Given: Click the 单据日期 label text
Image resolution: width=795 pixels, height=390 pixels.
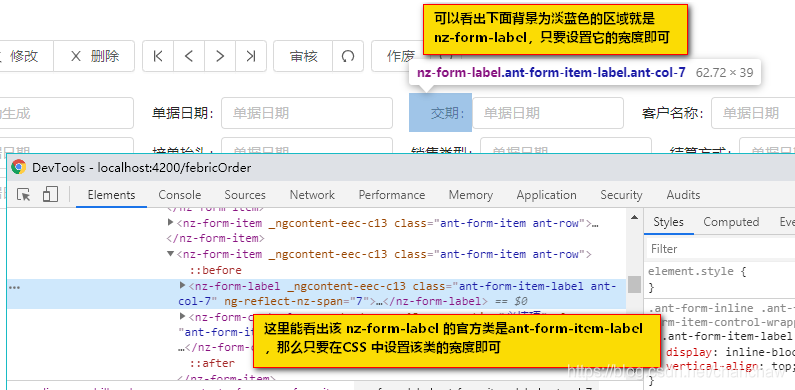Looking at the screenshot, I should tap(183, 113).
